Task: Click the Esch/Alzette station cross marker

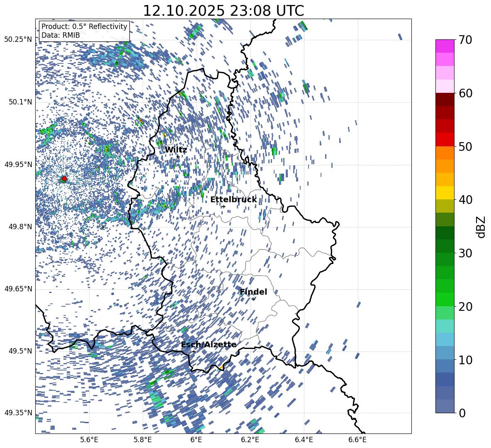Action: [x=194, y=351]
